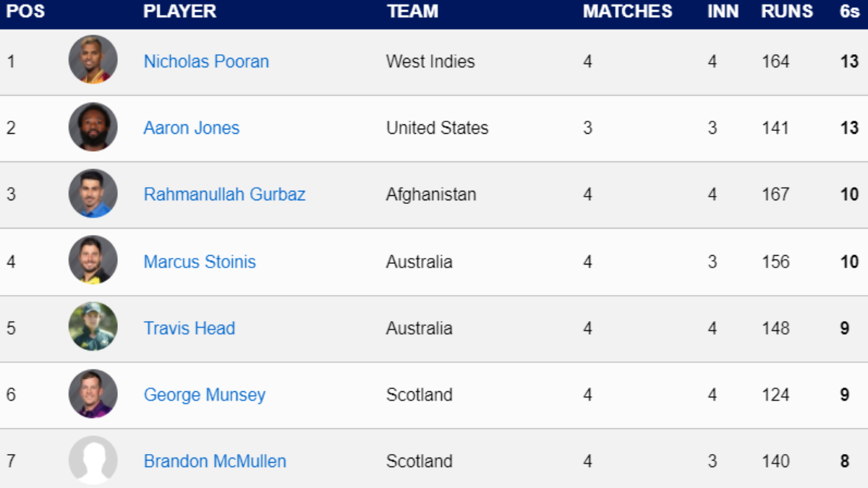This screenshot has width=868, height=488.
Task: Click Rahmanullah Gurbaz's profile photo
Action: click(93, 194)
